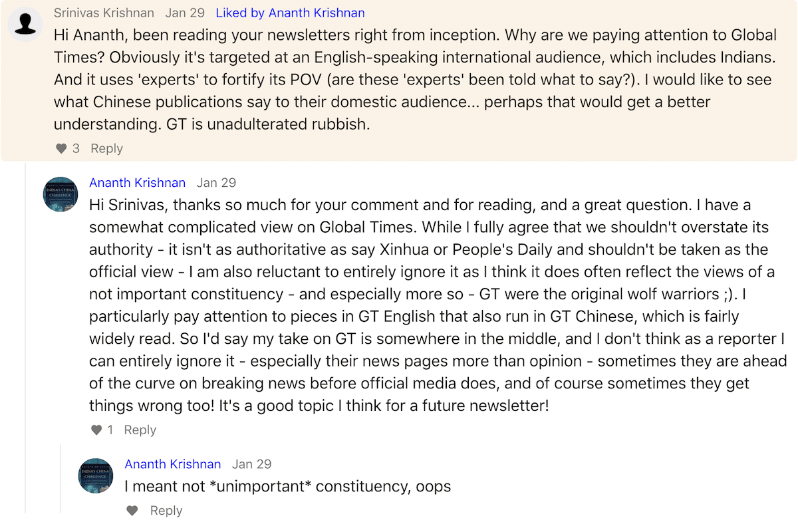Like Srinivas Krishnan's comment with the heart
The height and width of the screenshot is (532, 798).
[x=61, y=148]
